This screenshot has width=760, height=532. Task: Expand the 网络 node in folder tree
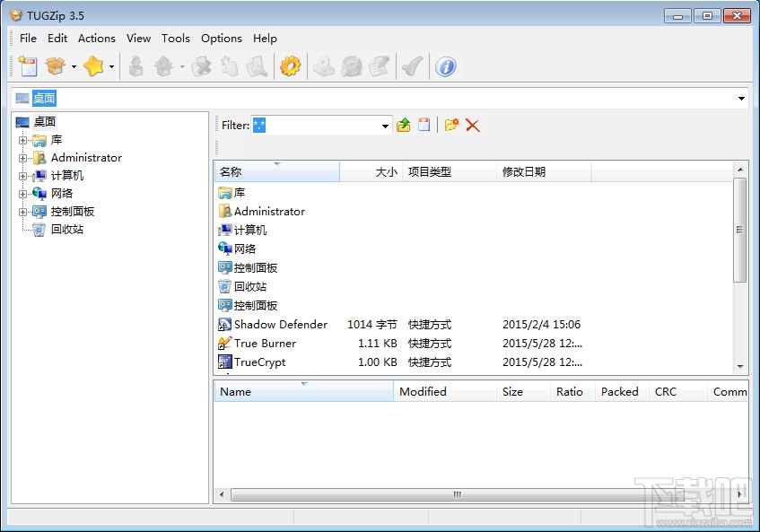tap(22, 194)
